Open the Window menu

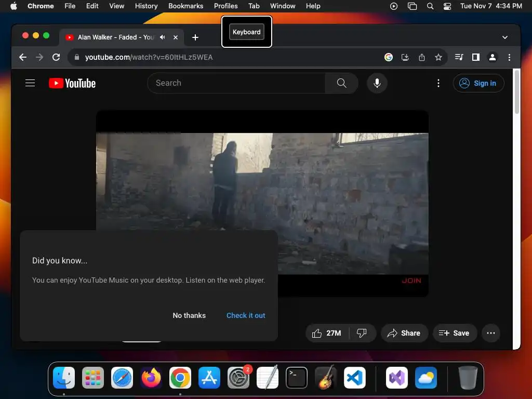click(283, 6)
